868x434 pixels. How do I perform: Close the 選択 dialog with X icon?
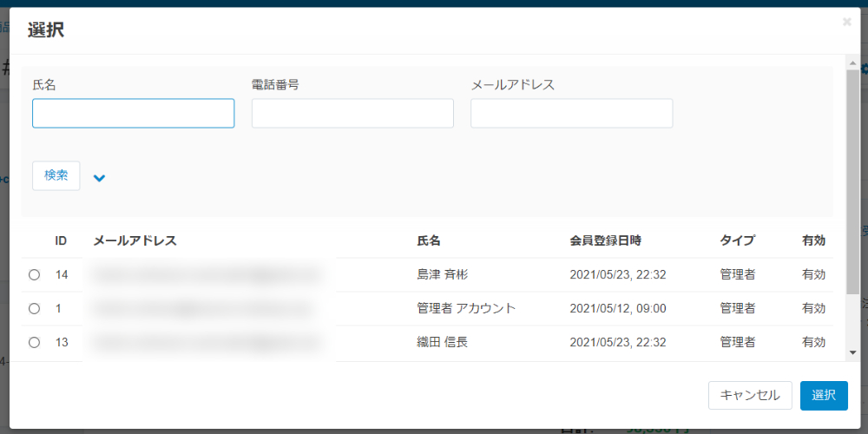pos(847,22)
